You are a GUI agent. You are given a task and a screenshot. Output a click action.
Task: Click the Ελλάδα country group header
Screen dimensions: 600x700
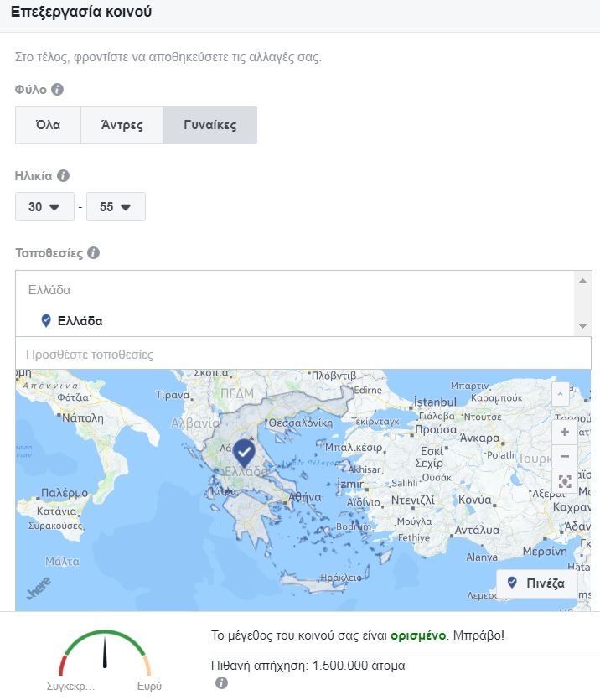[49, 290]
